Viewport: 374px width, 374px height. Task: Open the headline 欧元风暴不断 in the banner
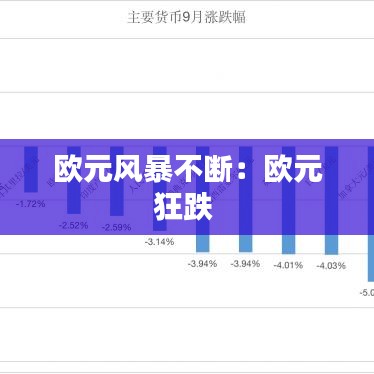(143, 170)
